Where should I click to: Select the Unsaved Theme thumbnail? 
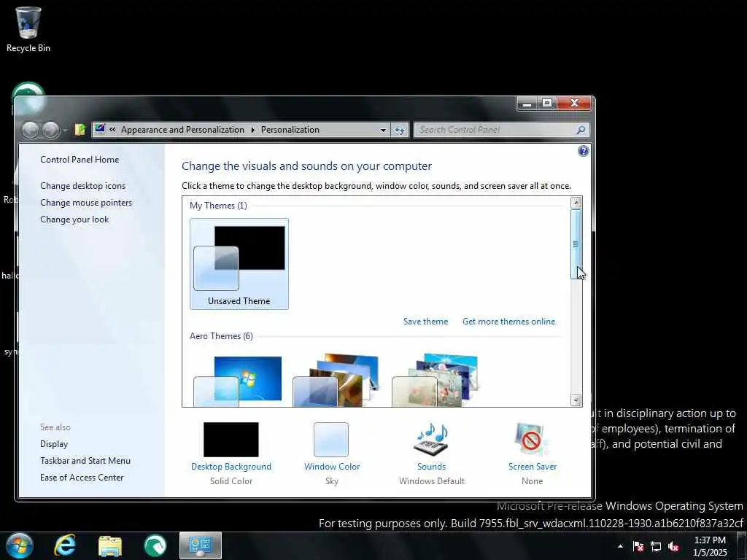(x=239, y=264)
